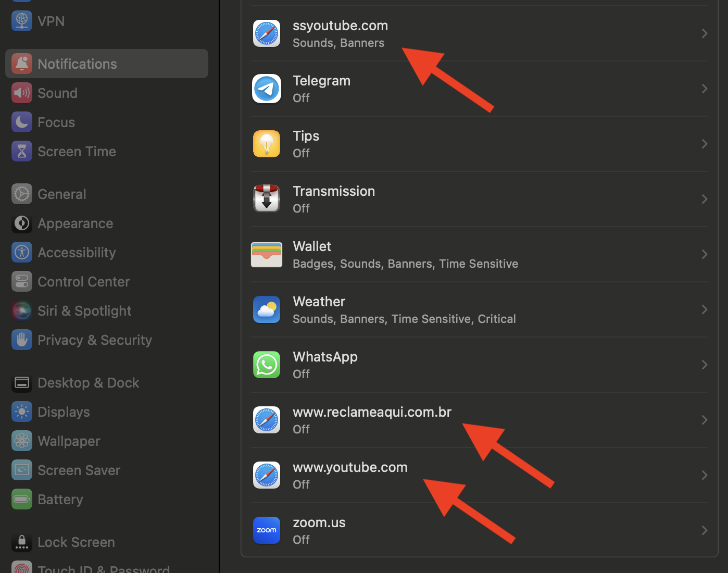Click the Privacy & Security hand icon
The width and height of the screenshot is (728, 573).
(x=22, y=340)
